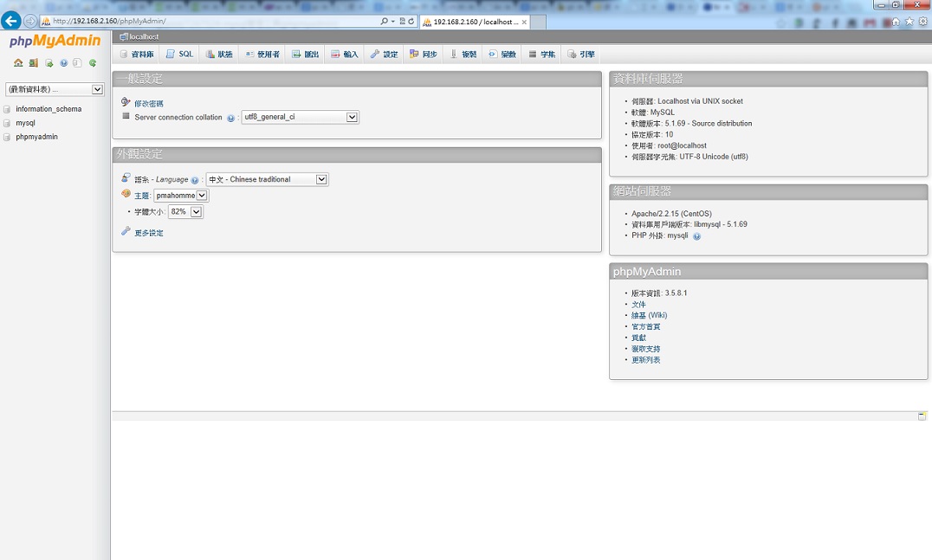
Task: Click help icon next to Server connection collation
Action: click(x=230, y=119)
